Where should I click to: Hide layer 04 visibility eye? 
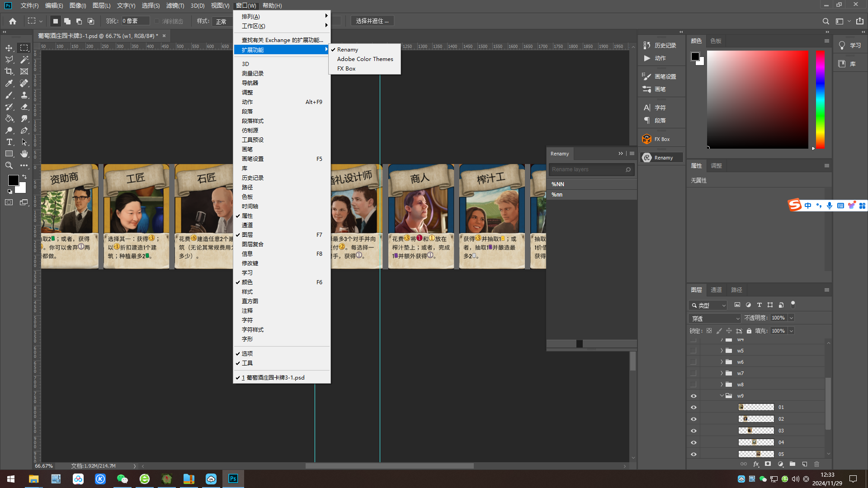pos(693,442)
